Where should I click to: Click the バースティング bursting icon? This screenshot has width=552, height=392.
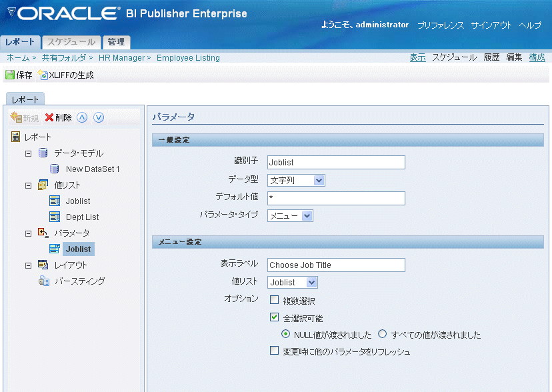44,281
